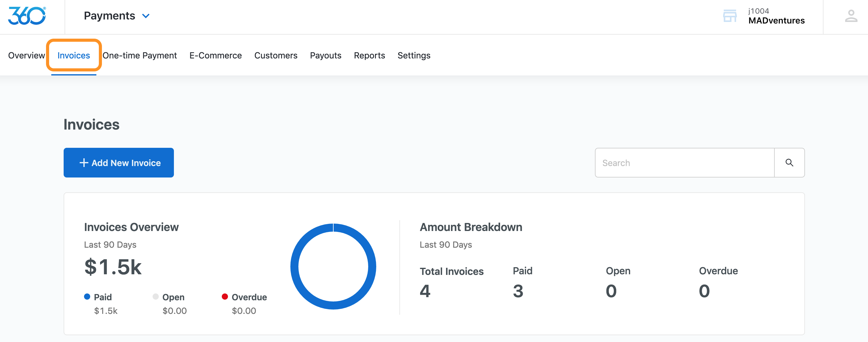
Task: Switch to the Overview tab
Action: (x=27, y=55)
